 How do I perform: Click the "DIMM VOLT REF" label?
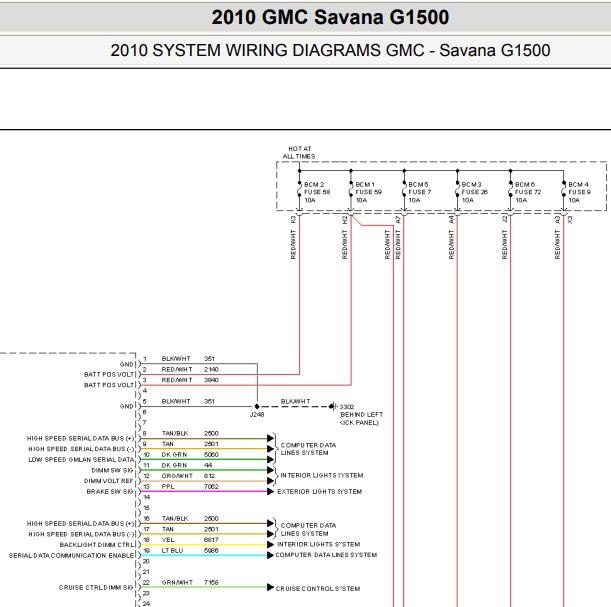click(x=109, y=481)
